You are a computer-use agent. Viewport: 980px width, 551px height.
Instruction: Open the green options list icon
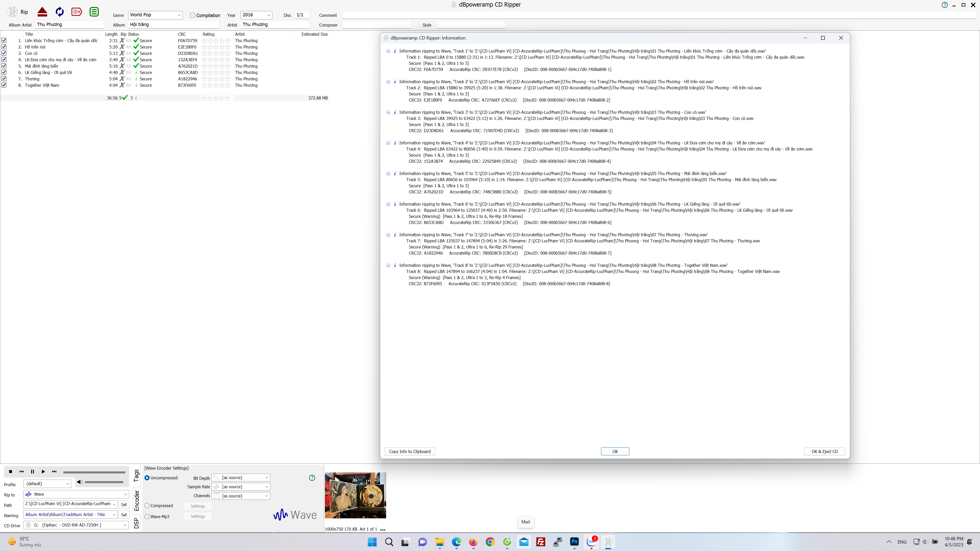[x=94, y=12]
